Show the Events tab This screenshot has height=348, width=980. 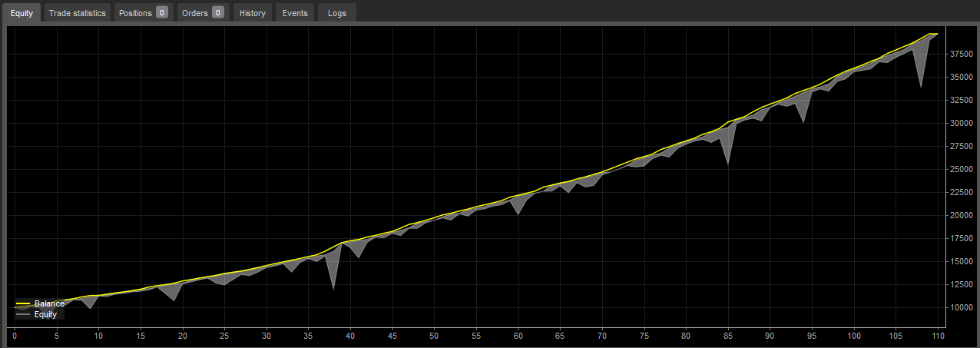[x=295, y=13]
